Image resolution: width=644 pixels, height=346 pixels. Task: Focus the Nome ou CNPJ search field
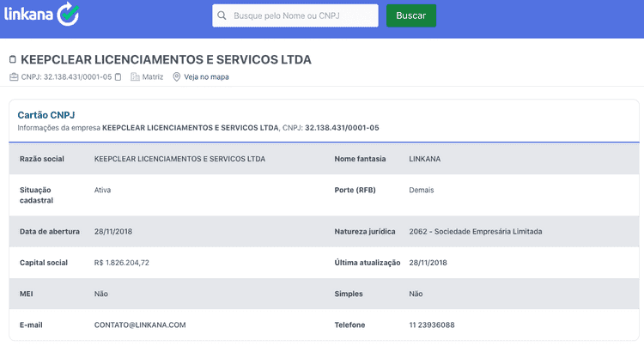[x=295, y=15]
